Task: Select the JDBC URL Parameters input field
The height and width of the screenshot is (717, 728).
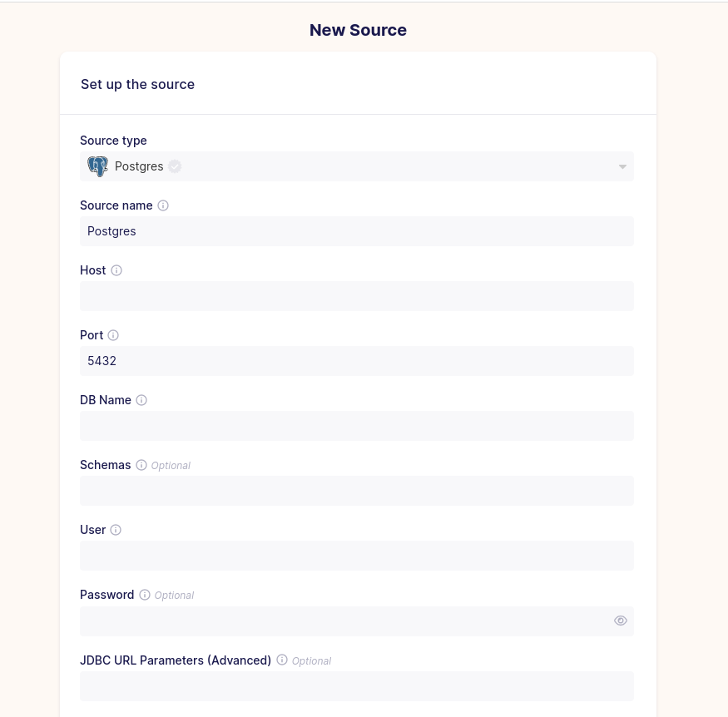Action: 357,686
